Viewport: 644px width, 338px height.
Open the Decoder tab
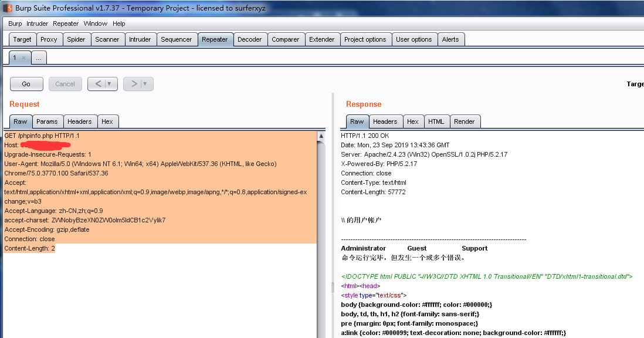[x=250, y=39]
